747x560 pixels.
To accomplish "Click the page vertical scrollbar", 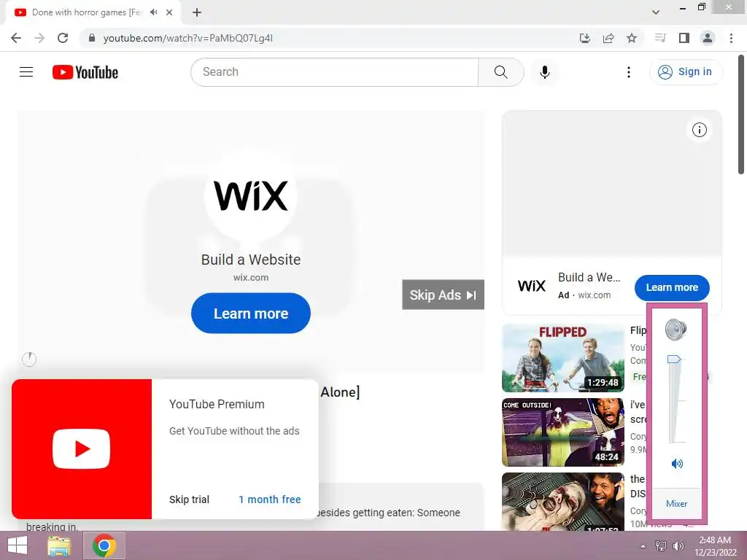I will (742, 115).
